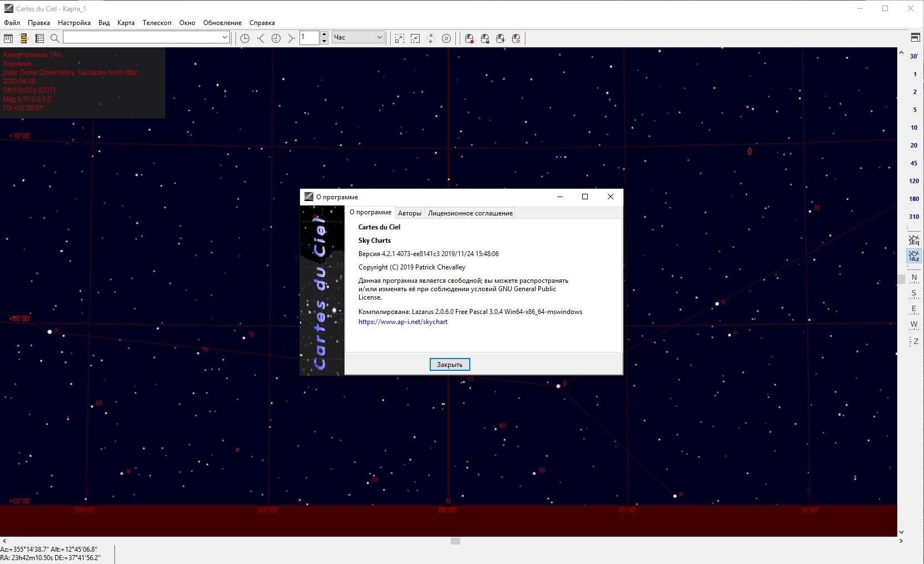924x564 pixels.
Task: Click the set-time clock icon
Action: (x=245, y=38)
